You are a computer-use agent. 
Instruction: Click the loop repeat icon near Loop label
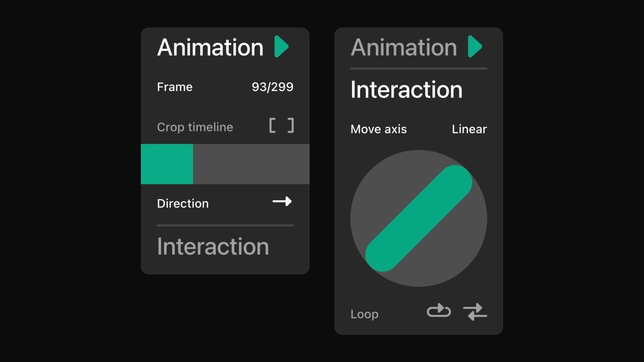pyautogui.click(x=439, y=312)
